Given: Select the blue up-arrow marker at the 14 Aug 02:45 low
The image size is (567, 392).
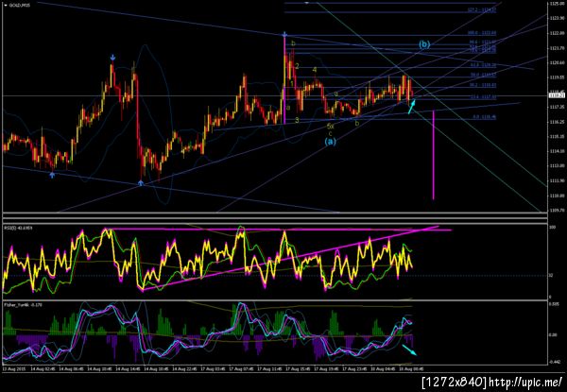Looking at the screenshot, I should 52,175.
